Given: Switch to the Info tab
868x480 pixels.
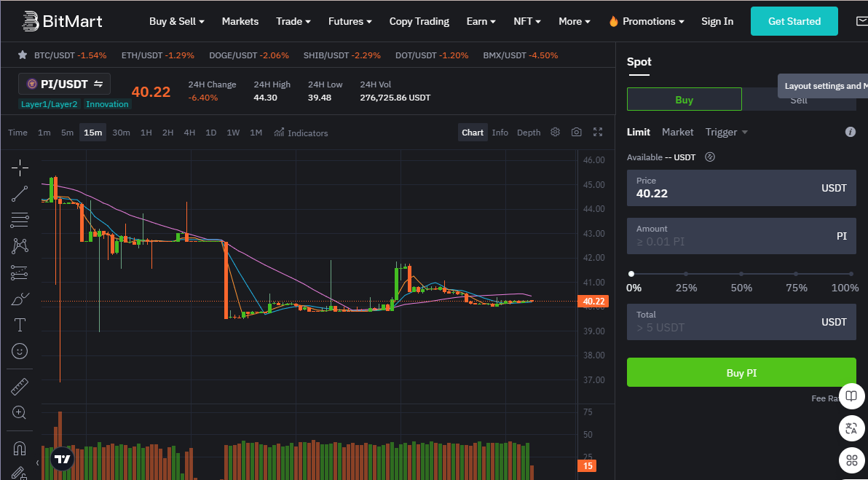Looking at the screenshot, I should (500, 133).
